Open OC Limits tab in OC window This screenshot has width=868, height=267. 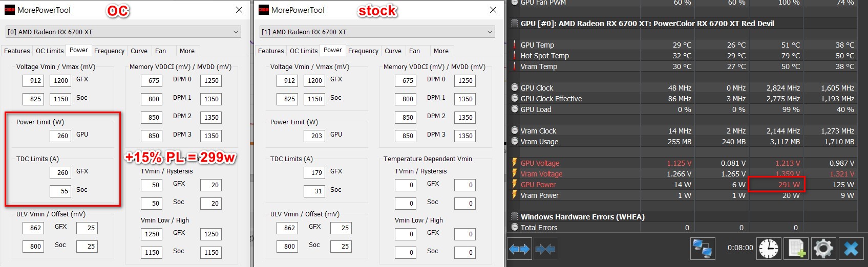pyautogui.click(x=50, y=51)
